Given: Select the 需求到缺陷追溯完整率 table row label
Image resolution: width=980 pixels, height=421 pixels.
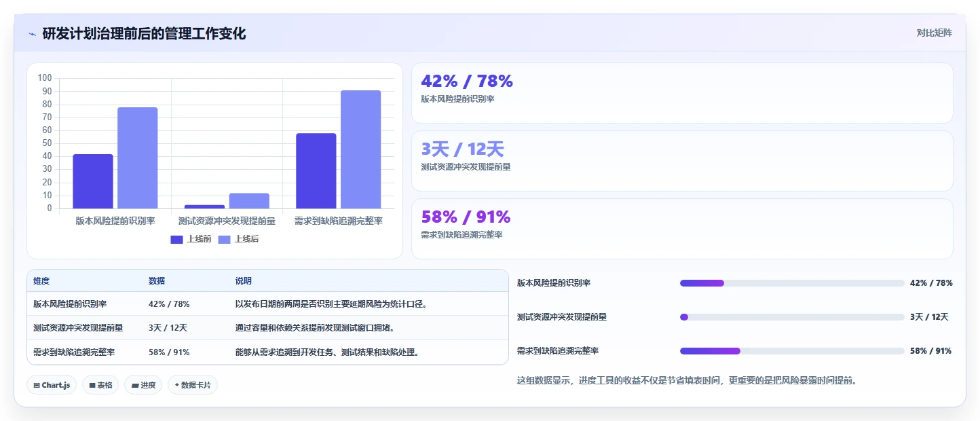Looking at the screenshot, I should tap(74, 352).
